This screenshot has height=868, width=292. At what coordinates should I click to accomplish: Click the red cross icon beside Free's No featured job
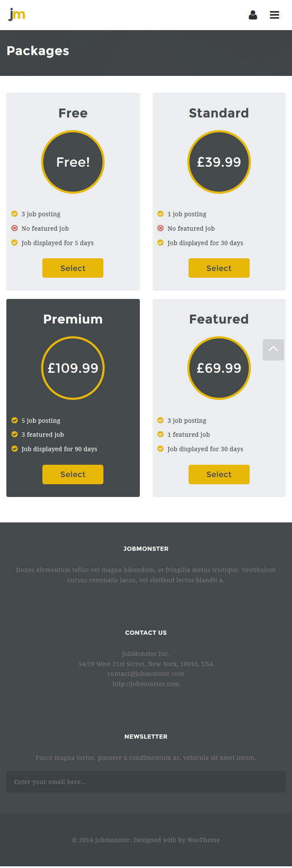(x=14, y=228)
